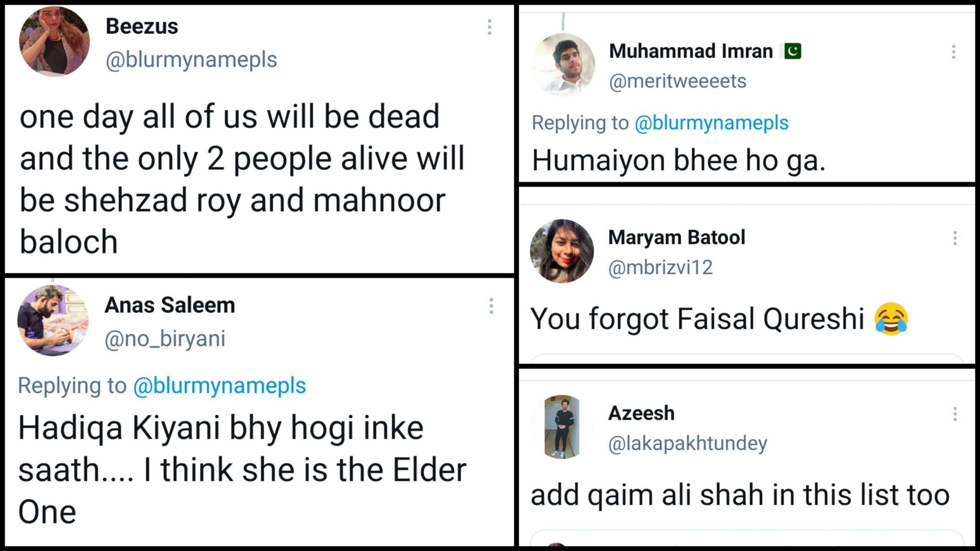Open more options on Anas Saleem reply
This screenshot has width=980, height=551.
(491, 306)
